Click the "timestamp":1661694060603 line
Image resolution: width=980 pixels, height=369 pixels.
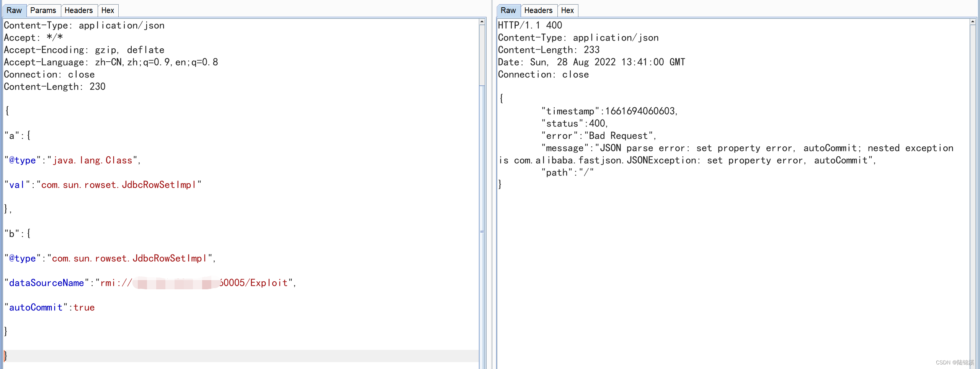[x=610, y=111]
